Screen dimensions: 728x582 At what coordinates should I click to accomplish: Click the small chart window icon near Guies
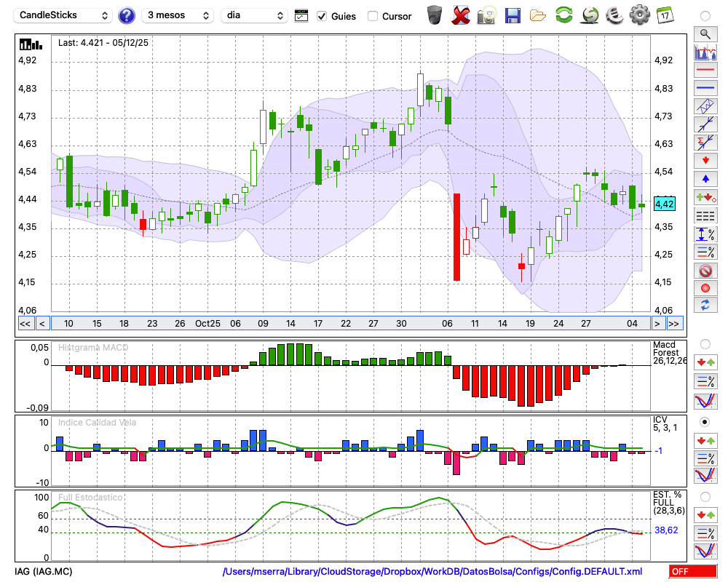pos(301,16)
